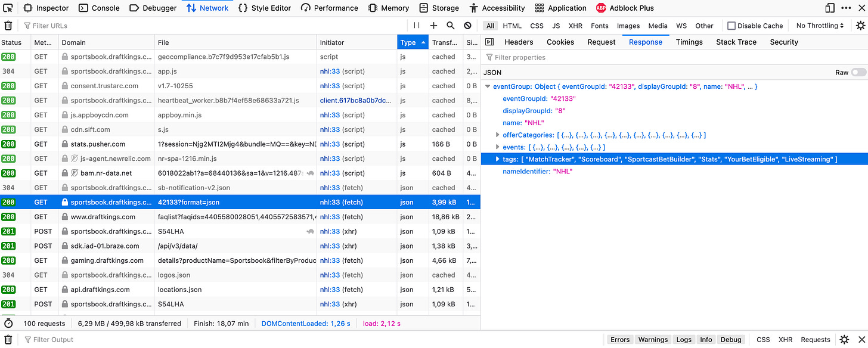Image resolution: width=868 pixels, height=348 pixels.
Task: Open the No Throttling dropdown
Action: point(820,26)
